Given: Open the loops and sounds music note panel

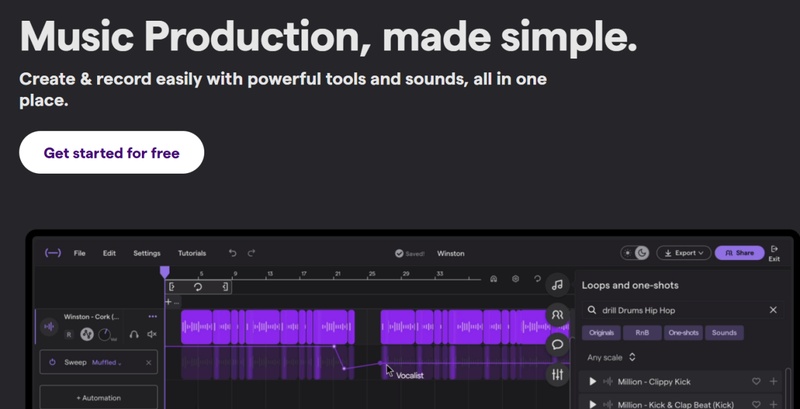Looking at the screenshot, I should [x=557, y=285].
